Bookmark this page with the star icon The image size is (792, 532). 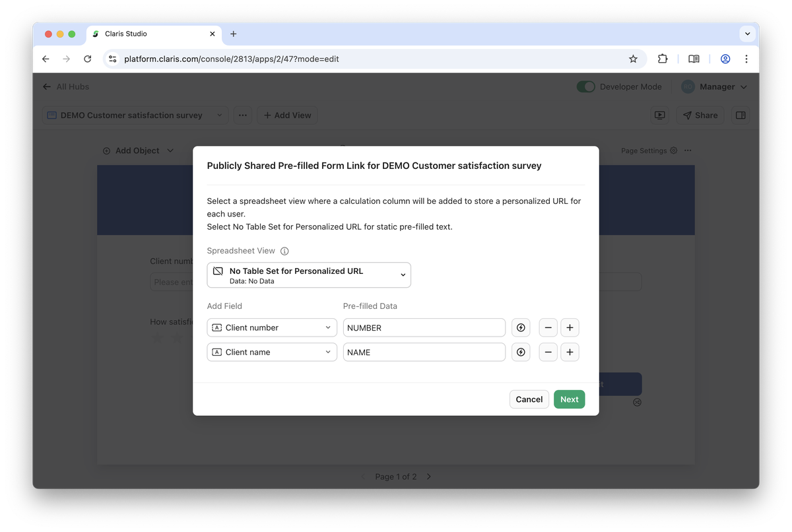633,59
